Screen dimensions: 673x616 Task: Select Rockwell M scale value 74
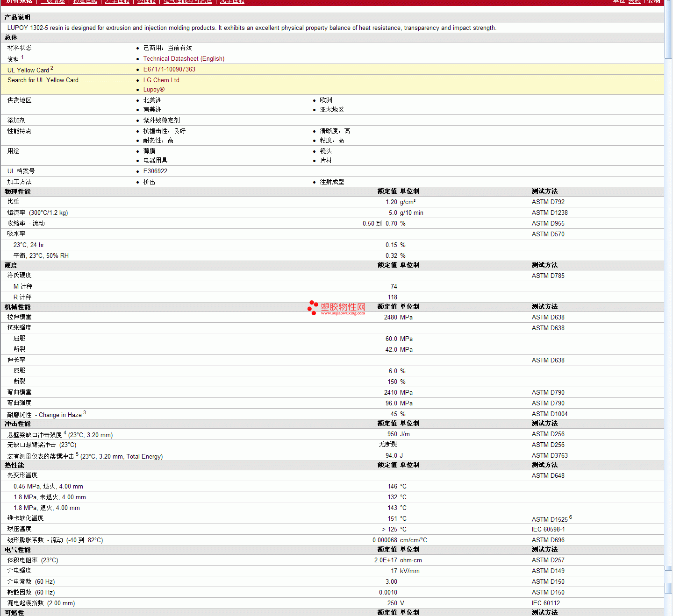(x=394, y=287)
